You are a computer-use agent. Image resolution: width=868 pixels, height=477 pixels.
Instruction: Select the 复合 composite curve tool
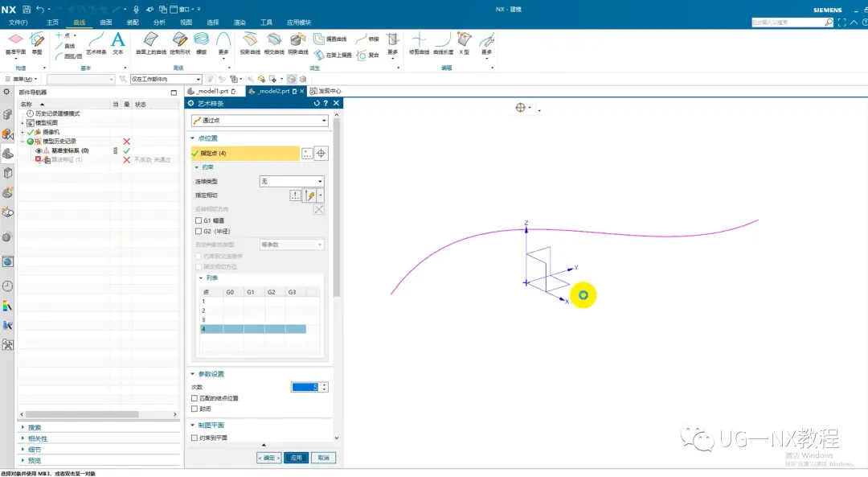point(368,55)
